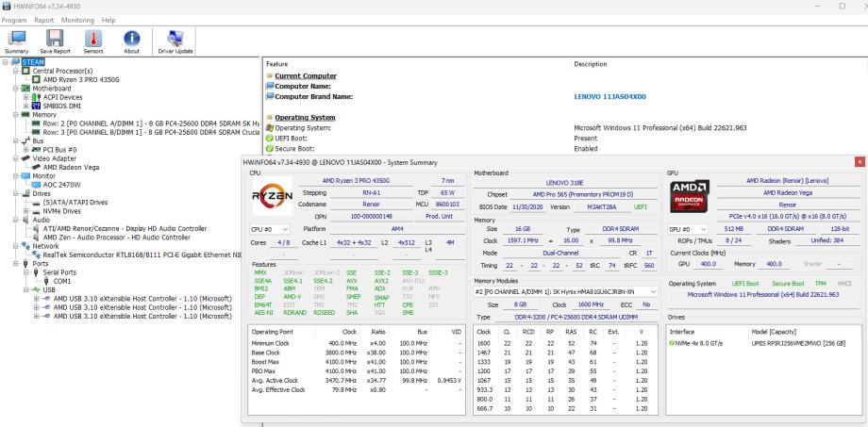The image size is (868, 427).
Task: Open the GPU #0 selector dropdown
Action: [688, 229]
